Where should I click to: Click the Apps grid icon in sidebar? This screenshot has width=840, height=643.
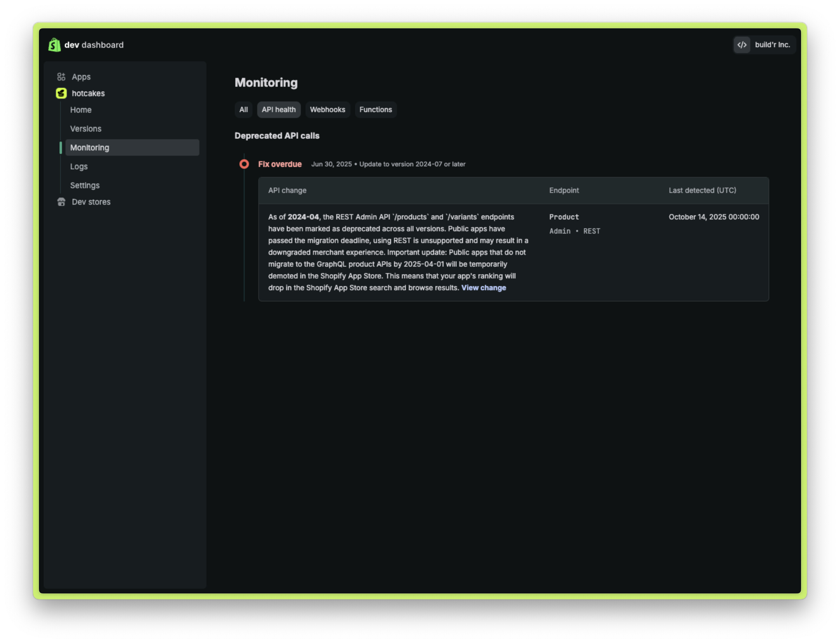[61, 77]
